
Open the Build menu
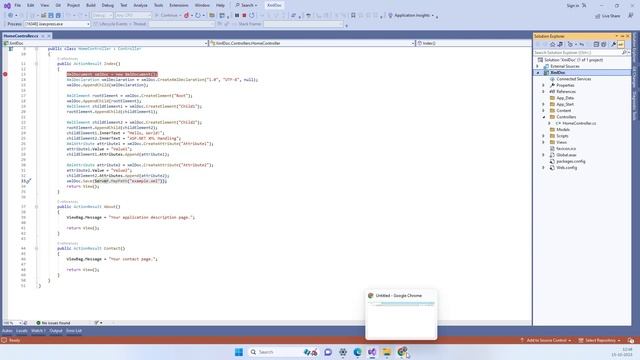91,5
